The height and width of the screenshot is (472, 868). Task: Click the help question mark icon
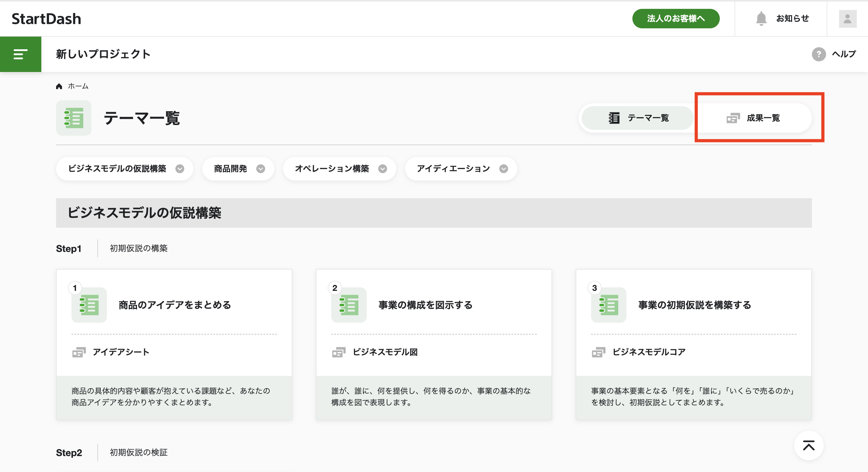(x=818, y=54)
